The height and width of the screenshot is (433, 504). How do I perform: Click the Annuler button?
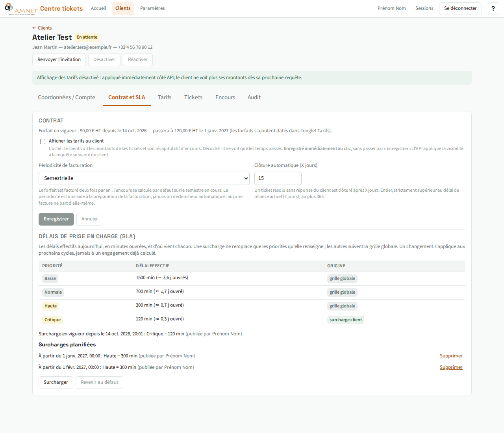(90, 219)
